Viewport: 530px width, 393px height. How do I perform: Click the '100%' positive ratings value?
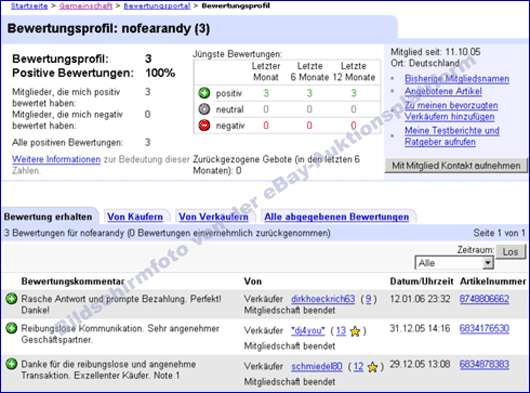[160, 73]
